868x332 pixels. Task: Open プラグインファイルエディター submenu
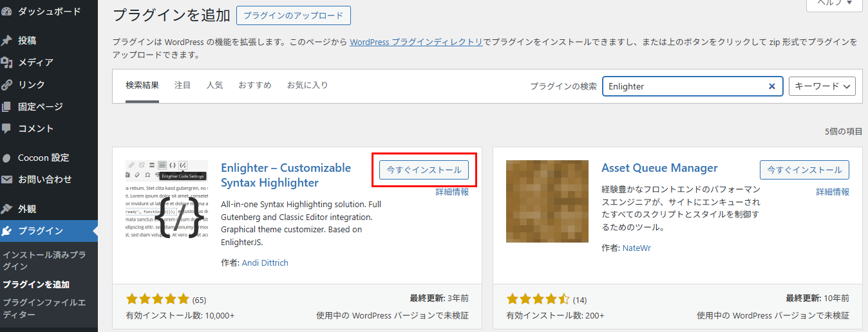click(44, 308)
